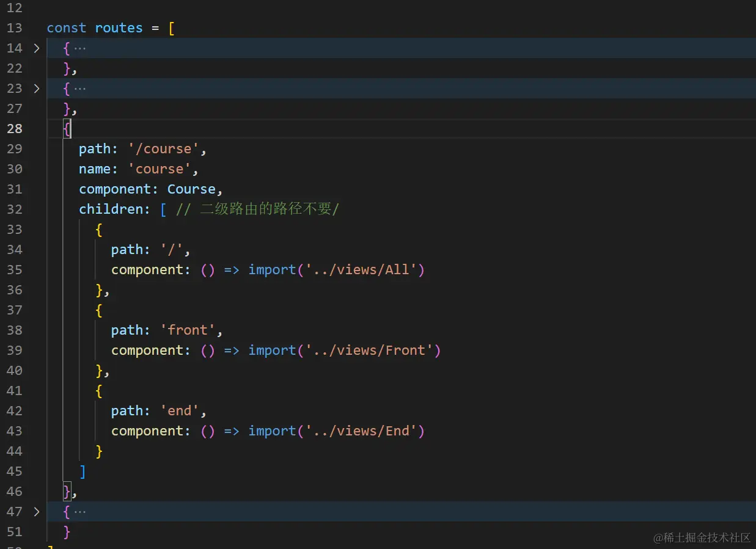Click the '../views/Front' import string
756x549 pixels.
click(369, 351)
